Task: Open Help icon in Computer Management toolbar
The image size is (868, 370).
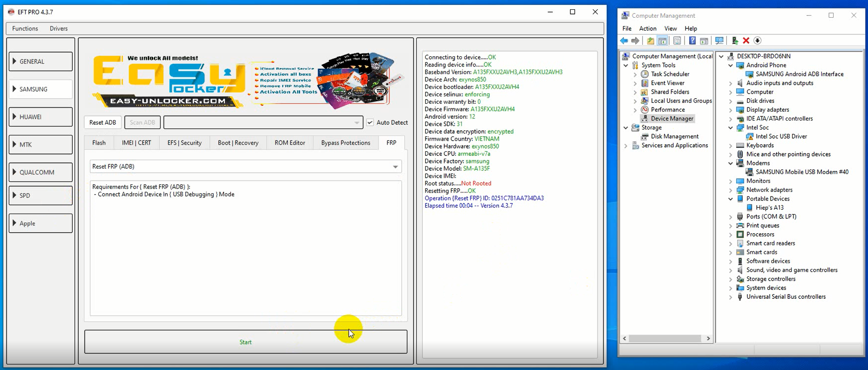Action: click(692, 41)
